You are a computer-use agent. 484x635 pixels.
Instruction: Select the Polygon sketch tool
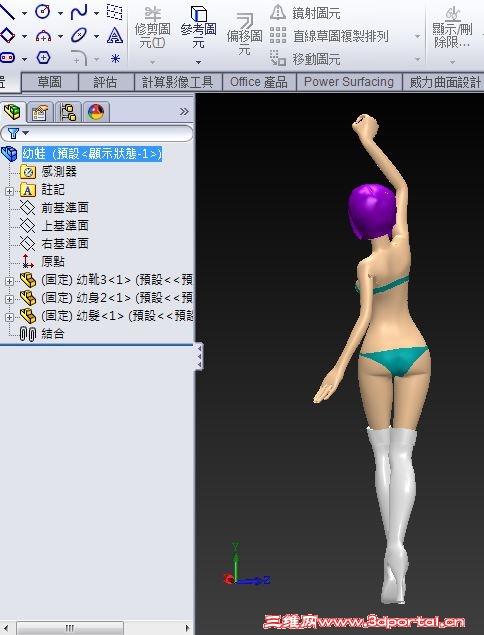click(x=43, y=58)
